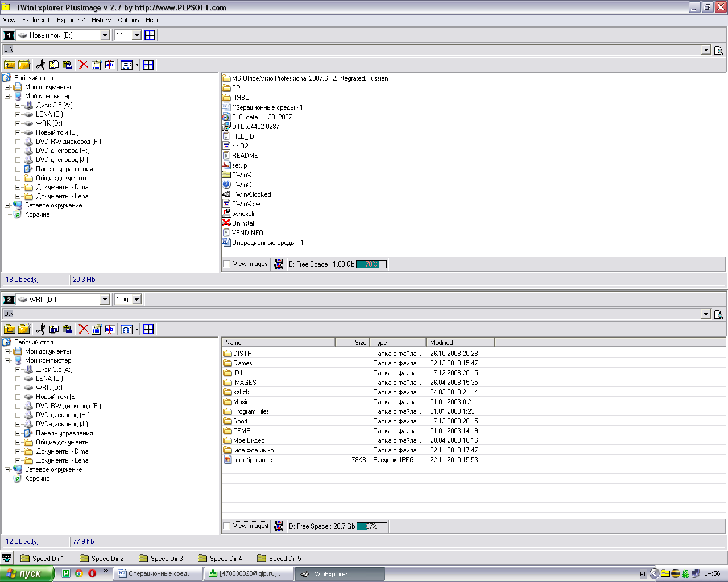The width and height of the screenshot is (728, 582).
Task: Open Options menu
Action: tap(129, 20)
